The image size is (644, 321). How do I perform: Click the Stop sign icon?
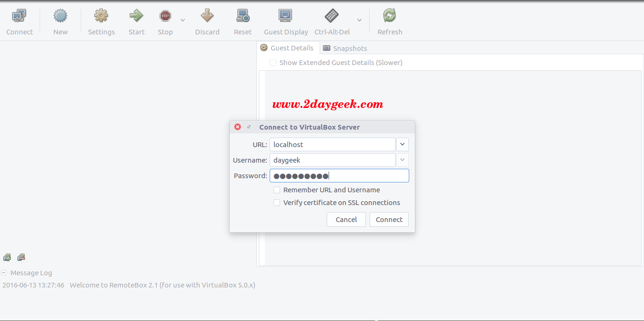coord(165,16)
